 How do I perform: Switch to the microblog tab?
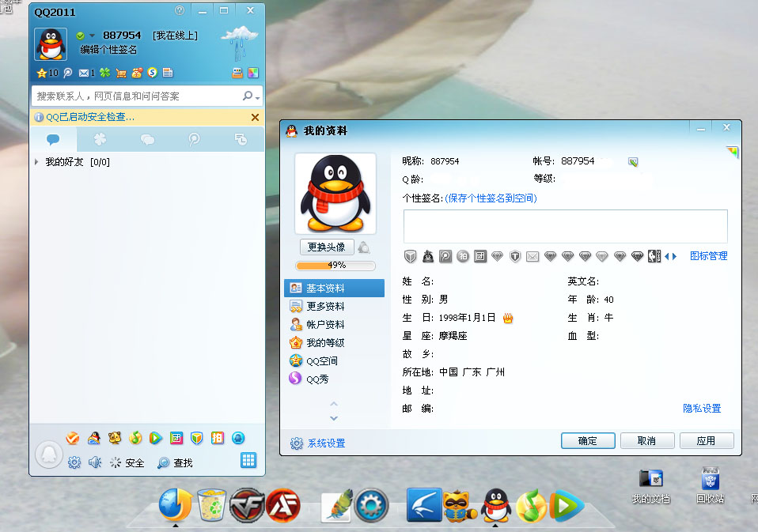194,139
